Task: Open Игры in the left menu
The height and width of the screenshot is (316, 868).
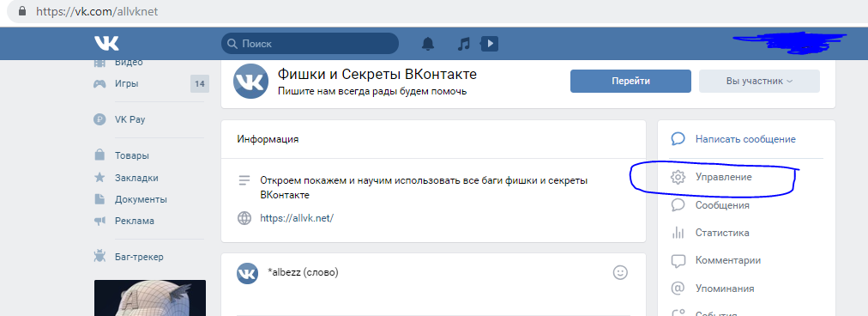Action: (x=127, y=83)
